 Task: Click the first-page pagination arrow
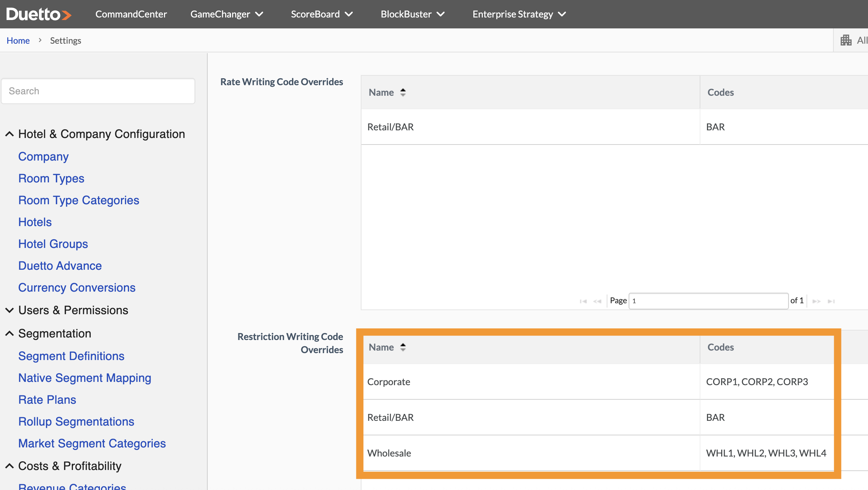click(x=583, y=301)
